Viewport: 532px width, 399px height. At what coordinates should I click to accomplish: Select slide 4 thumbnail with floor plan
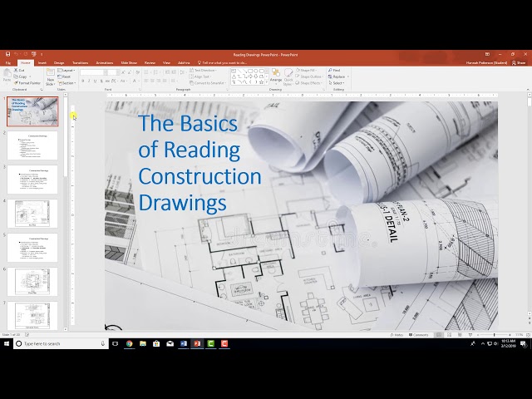point(32,214)
